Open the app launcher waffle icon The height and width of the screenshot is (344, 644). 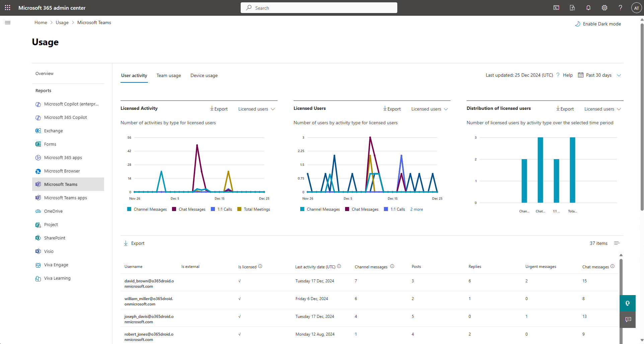7,7
